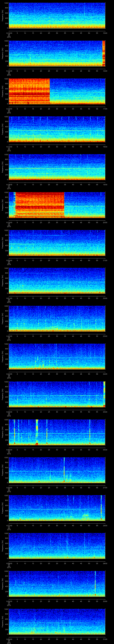Select the '26:00' end time label

coord(105,450)
